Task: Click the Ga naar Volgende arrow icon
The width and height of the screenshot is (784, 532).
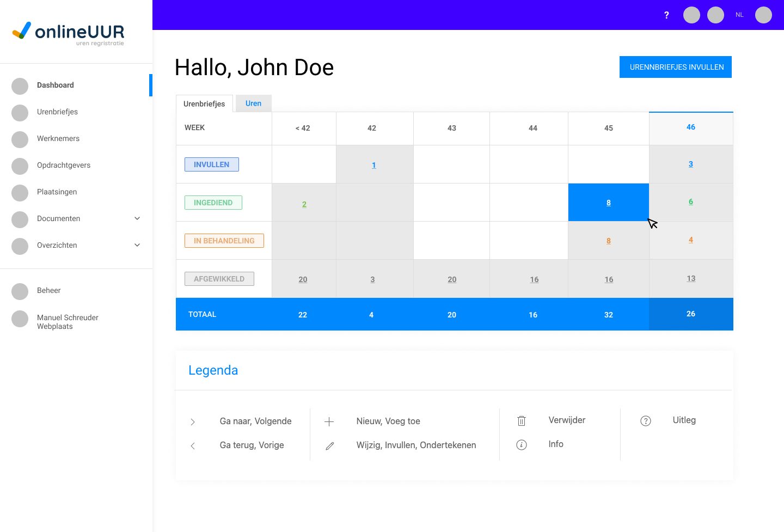Action: point(193,422)
